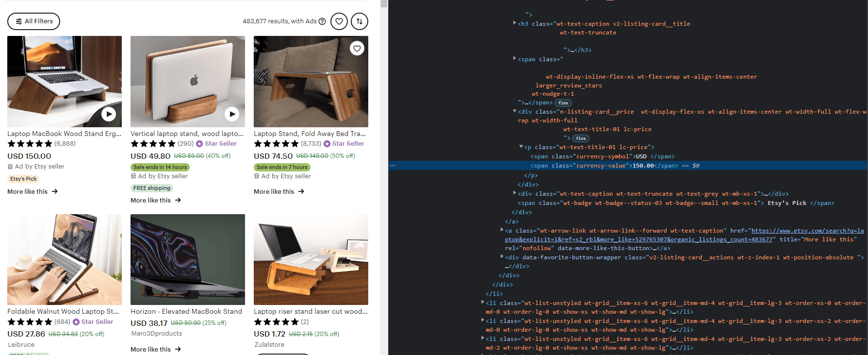Image resolution: width=868 pixels, height=355 pixels.
Task: Select the wt-badge Etsy's Pick span line
Action: 676,203
